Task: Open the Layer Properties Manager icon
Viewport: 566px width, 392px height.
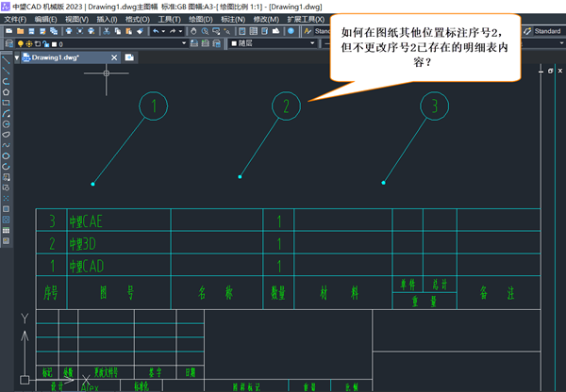Action: 9,43
